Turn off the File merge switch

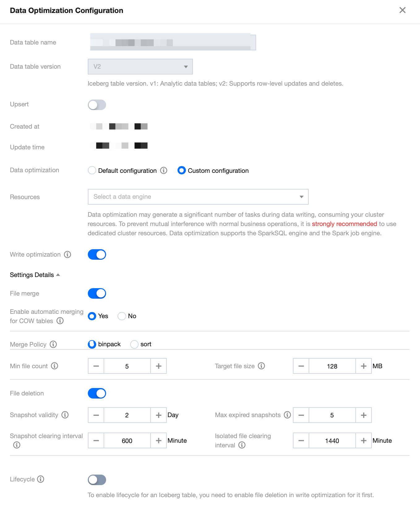tap(97, 293)
